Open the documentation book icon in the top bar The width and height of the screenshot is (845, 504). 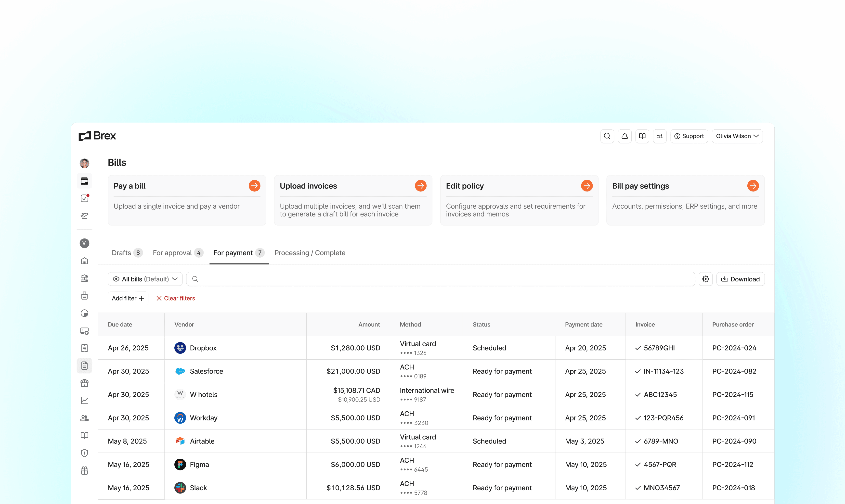(x=642, y=136)
